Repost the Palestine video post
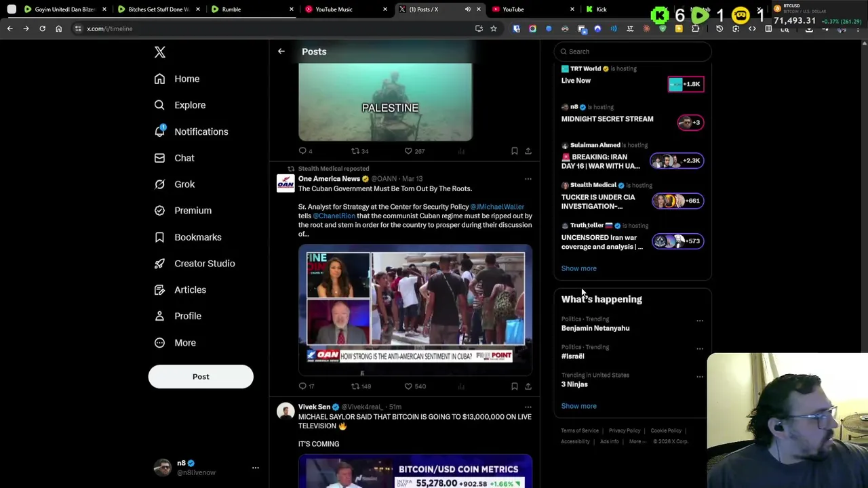This screenshot has height=488, width=868. pos(360,151)
